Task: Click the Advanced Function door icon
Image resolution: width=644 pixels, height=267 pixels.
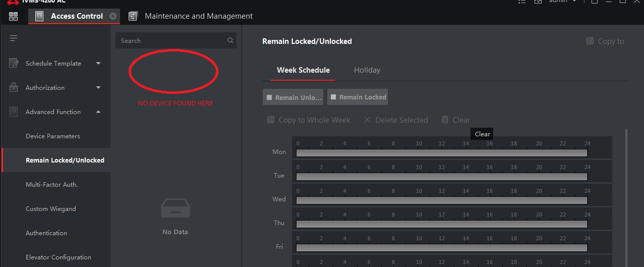Action: [x=14, y=112]
